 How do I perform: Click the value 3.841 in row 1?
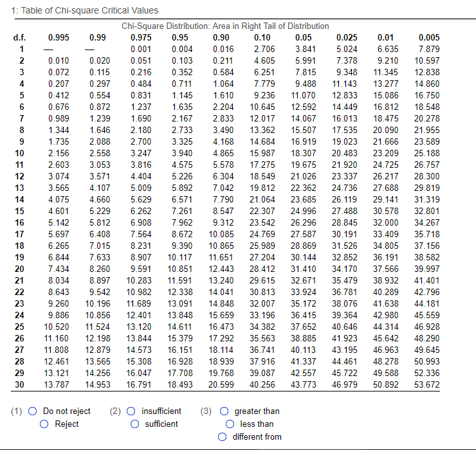click(x=306, y=49)
